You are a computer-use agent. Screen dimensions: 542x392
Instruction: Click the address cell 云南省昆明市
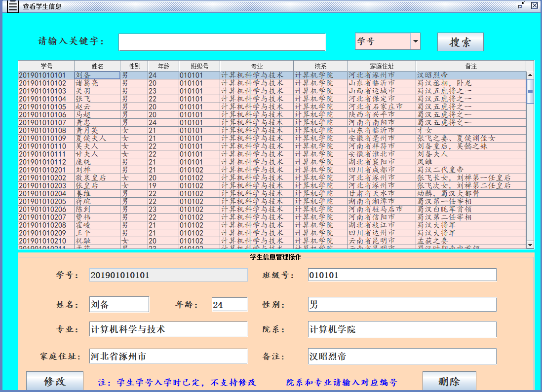pos(382,241)
